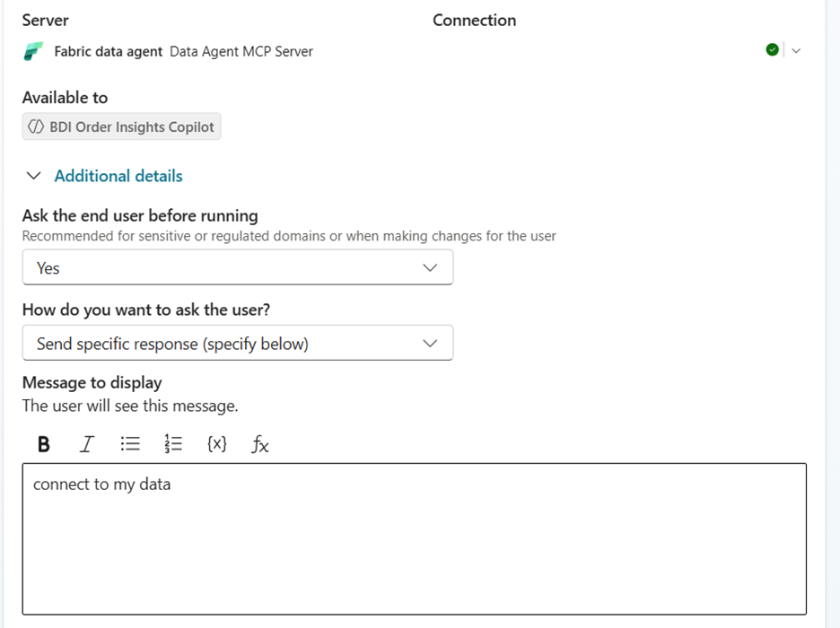Click the icon inside the BDI Copilot chip
This screenshot has height=628, width=840.
(x=36, y=127)
